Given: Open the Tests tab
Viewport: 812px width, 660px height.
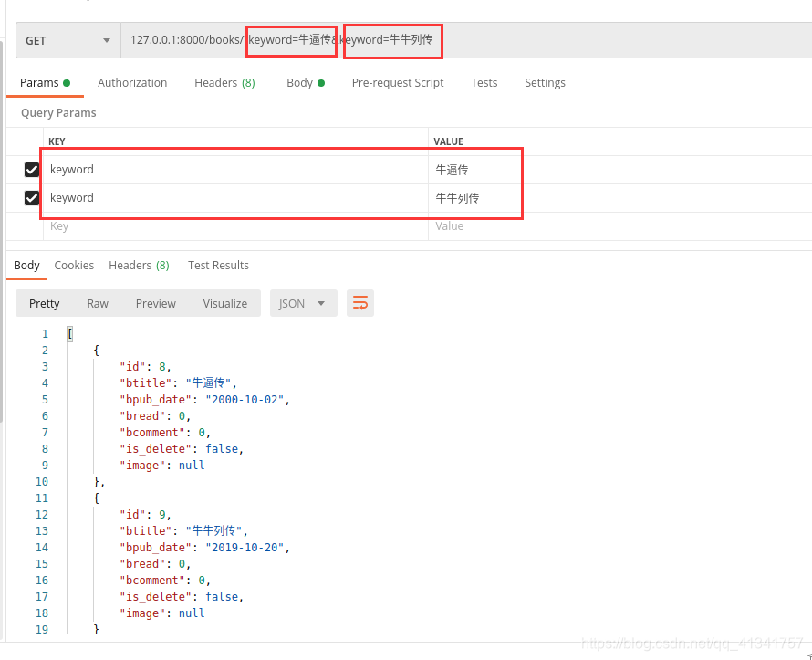Looking at the screenshot, I should 484,83.
